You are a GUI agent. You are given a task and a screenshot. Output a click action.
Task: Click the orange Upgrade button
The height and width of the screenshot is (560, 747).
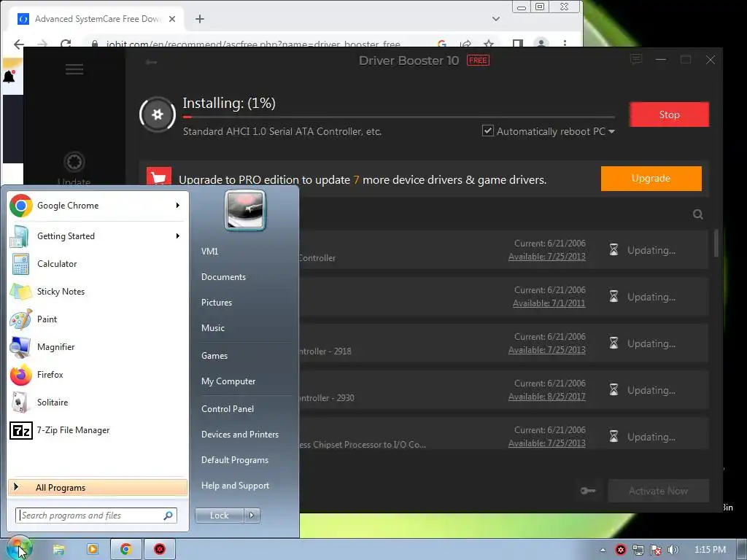click(x=651, y=179)
